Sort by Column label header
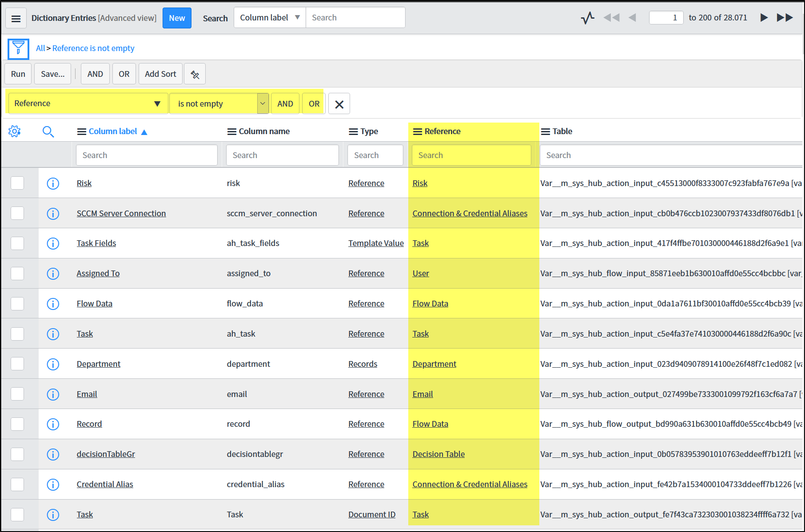The height and width of the screenshot is (532, 805). tap(113, 131)
